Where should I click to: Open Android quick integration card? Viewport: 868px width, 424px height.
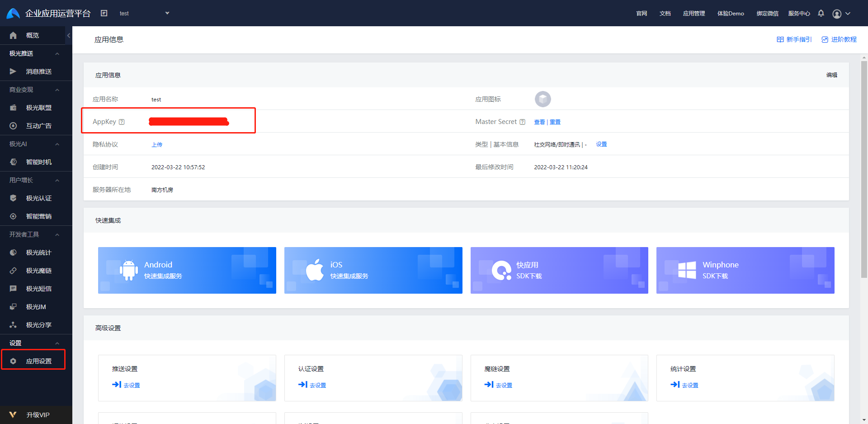point(187,270)
